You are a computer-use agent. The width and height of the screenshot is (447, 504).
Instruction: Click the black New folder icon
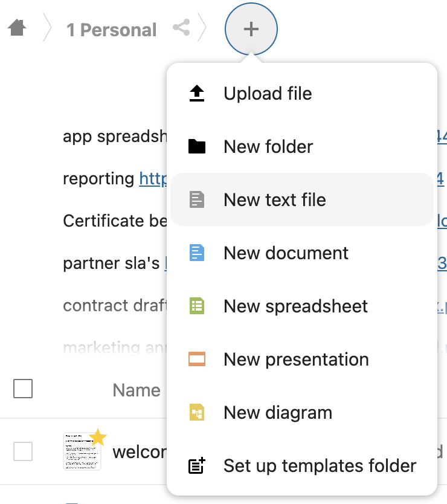tap(197, 147)
